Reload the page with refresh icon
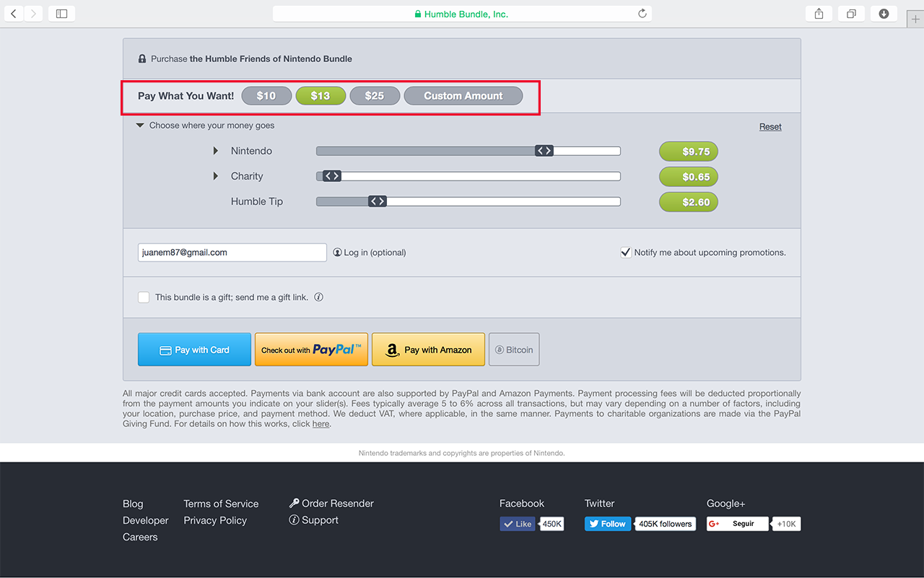The width and height of the screenshot is (924, 578). click(642, 14)
